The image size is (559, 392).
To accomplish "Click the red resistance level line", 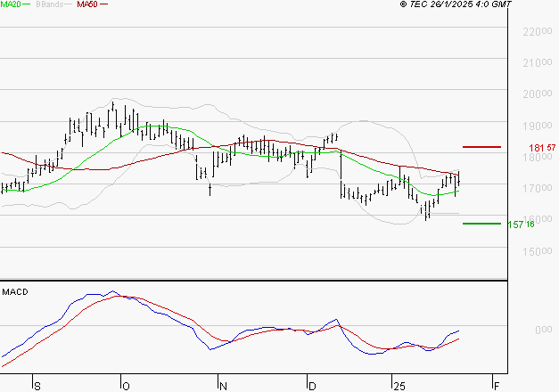I will (x=481, y=147).
